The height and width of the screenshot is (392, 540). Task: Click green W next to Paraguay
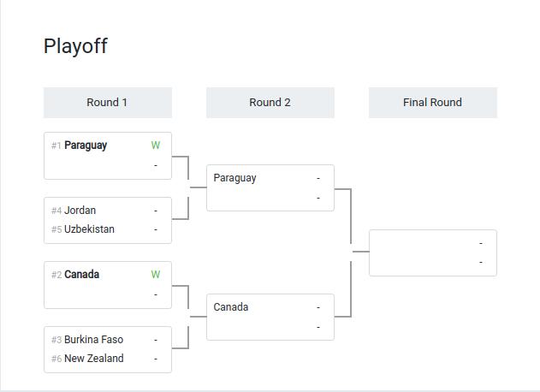155,146
